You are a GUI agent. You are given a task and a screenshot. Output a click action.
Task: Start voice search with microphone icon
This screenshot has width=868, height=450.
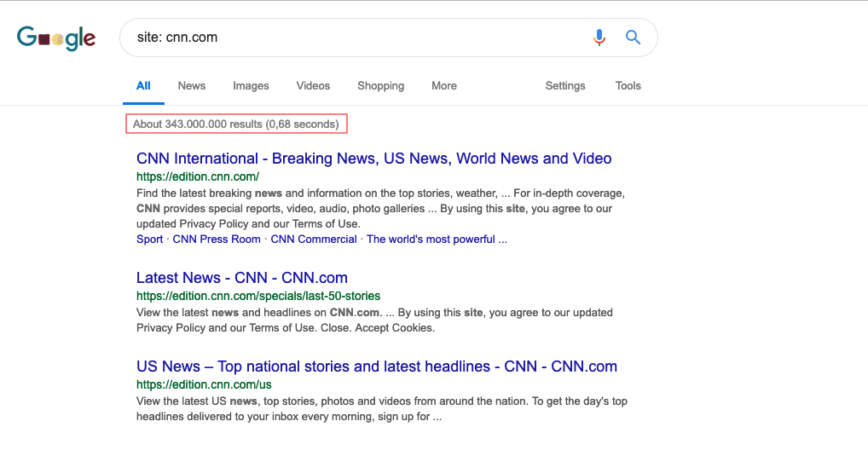tap(599, 37)
